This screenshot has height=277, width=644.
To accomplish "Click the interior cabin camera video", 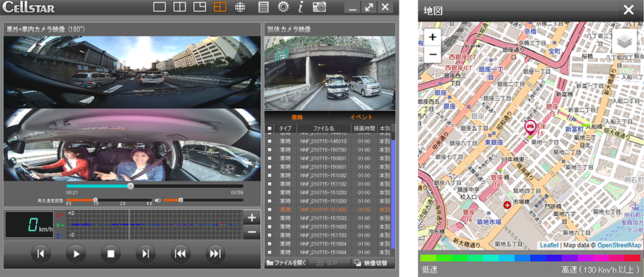I will (132, 145).
